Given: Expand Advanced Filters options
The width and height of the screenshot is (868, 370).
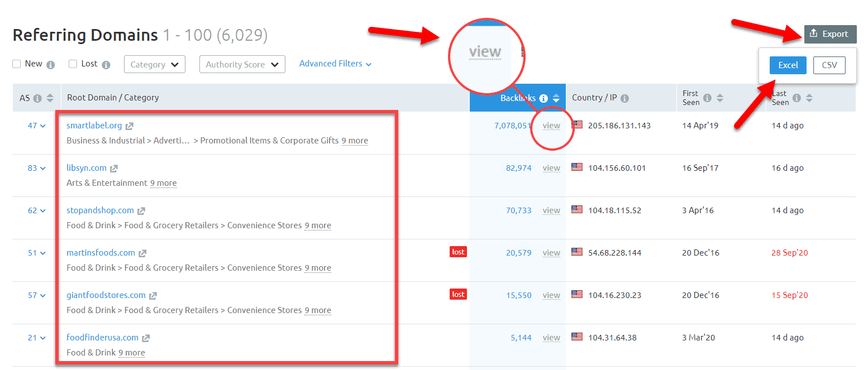Looking at the screenshot, I should pyautogui.click(x=336, y=64).
